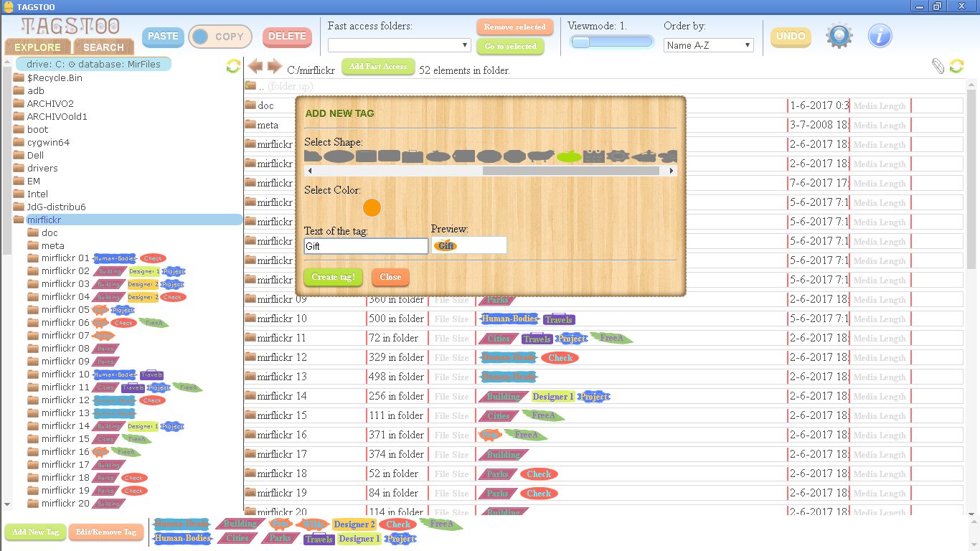
Task: Pick the orange color swatch
Action: [x=372, y=208]
